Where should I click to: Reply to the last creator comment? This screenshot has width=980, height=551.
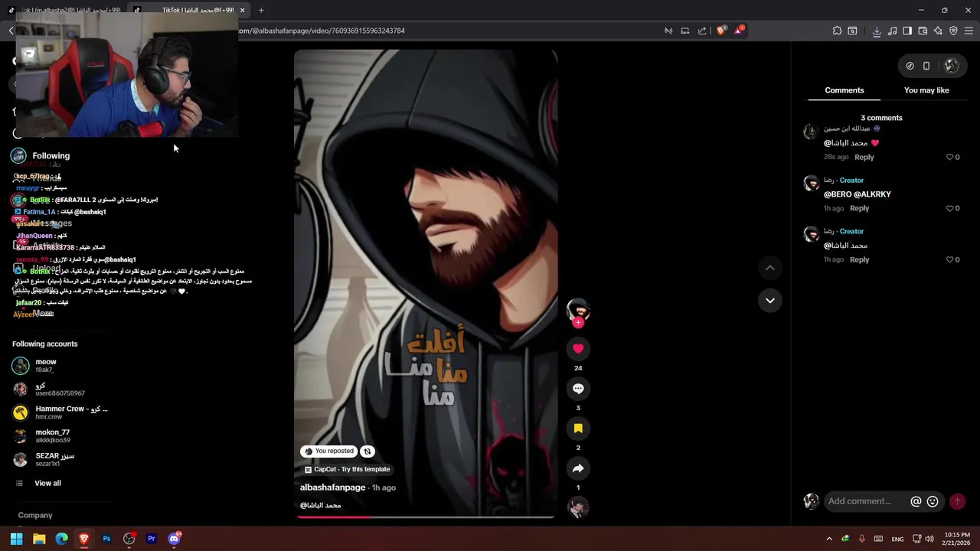859,259
